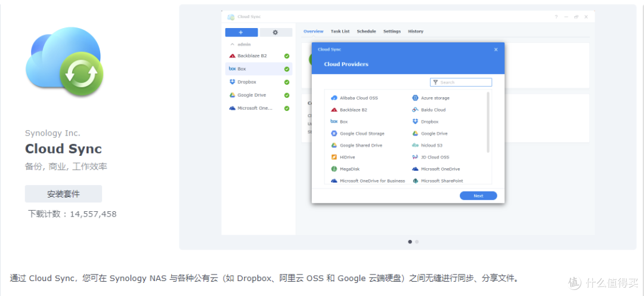Switch to the Task List tab
The width and height of the screenshot is (644, 296).
click(340, 32)
